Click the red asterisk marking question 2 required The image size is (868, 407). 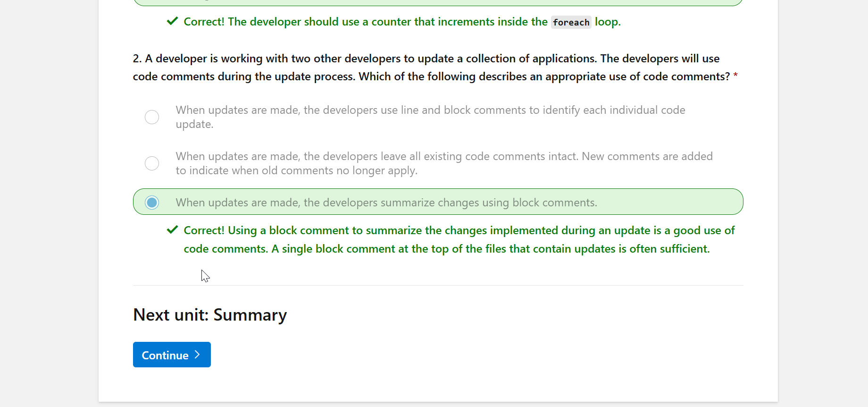pyautogui.click(x=735, y=75)
